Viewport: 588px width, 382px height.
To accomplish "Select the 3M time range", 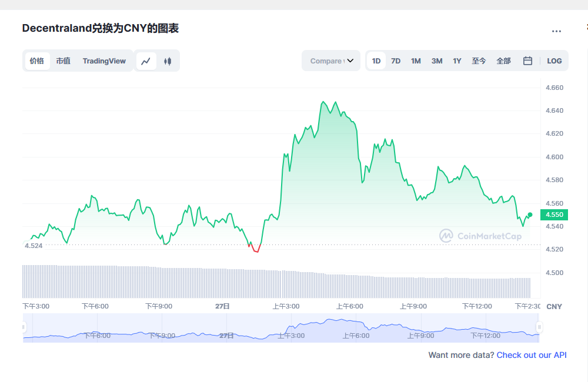I will [x=437, y=61].
